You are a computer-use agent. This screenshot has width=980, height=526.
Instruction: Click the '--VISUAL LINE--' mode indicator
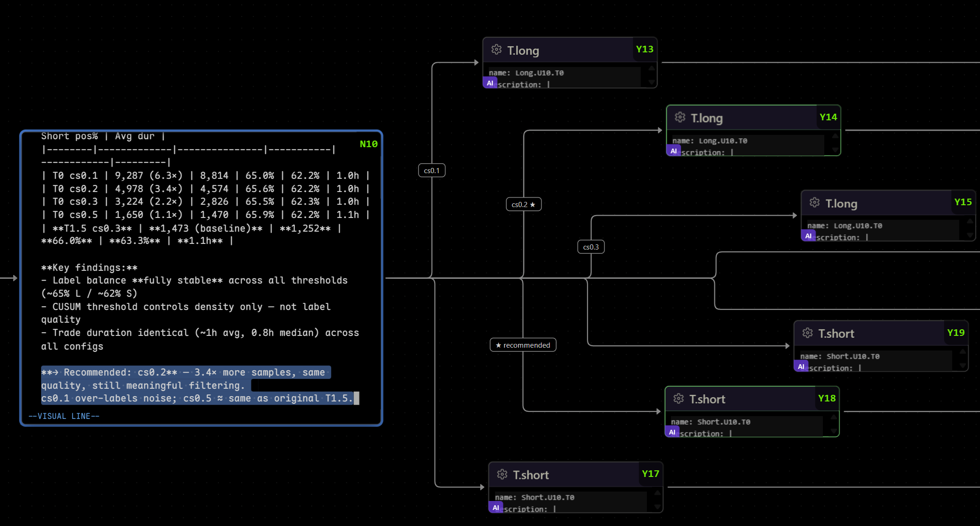click(x=64, y=416)
